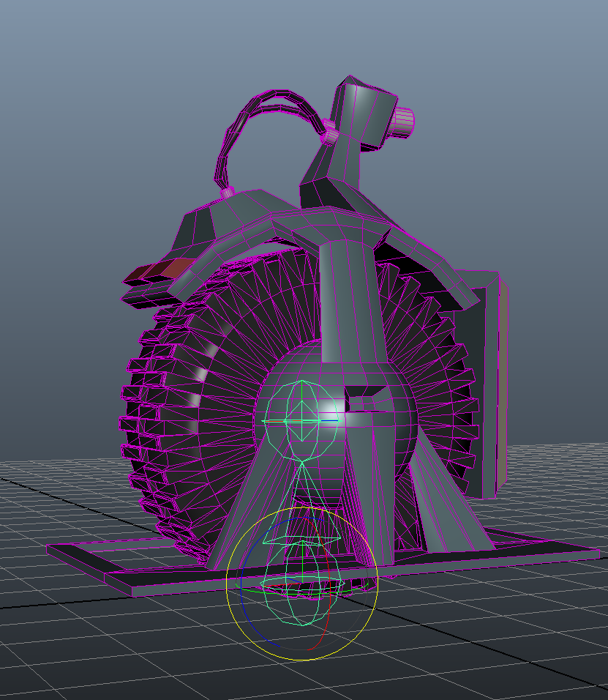
Task: Select the red tail light on the fender
Action: click(158, 271)
